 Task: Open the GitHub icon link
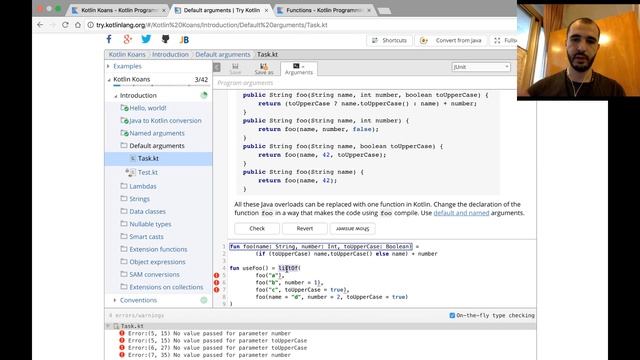pyautogui.click(x=165, y=39)
